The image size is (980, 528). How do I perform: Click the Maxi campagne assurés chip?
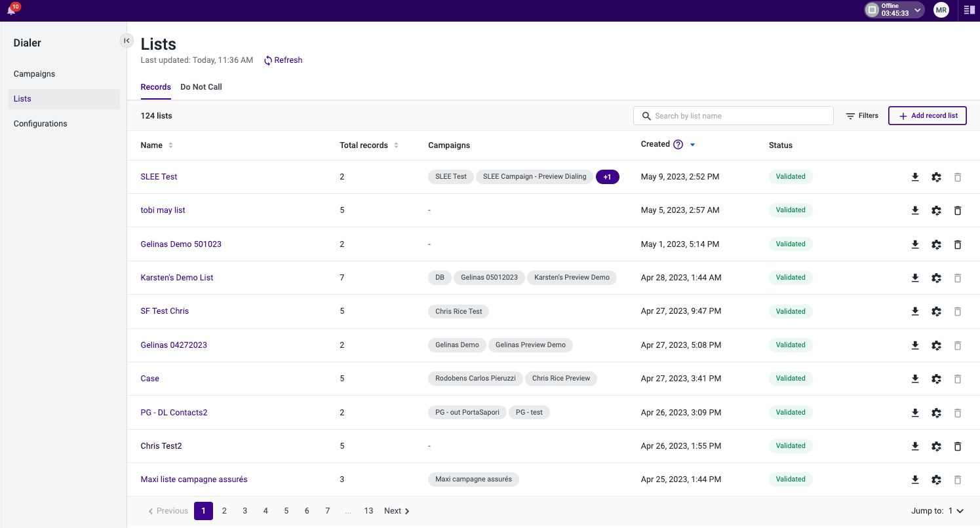click(473, 480)
